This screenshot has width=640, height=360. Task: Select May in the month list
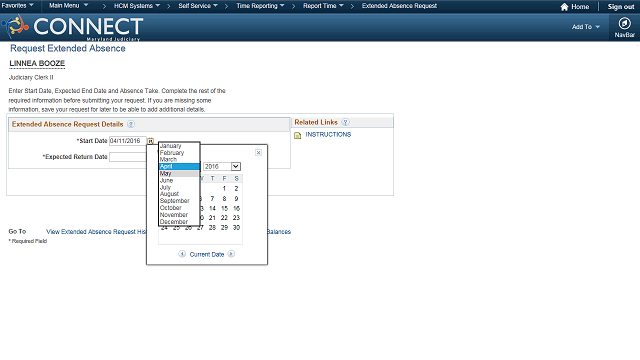(x=179, y=173)
